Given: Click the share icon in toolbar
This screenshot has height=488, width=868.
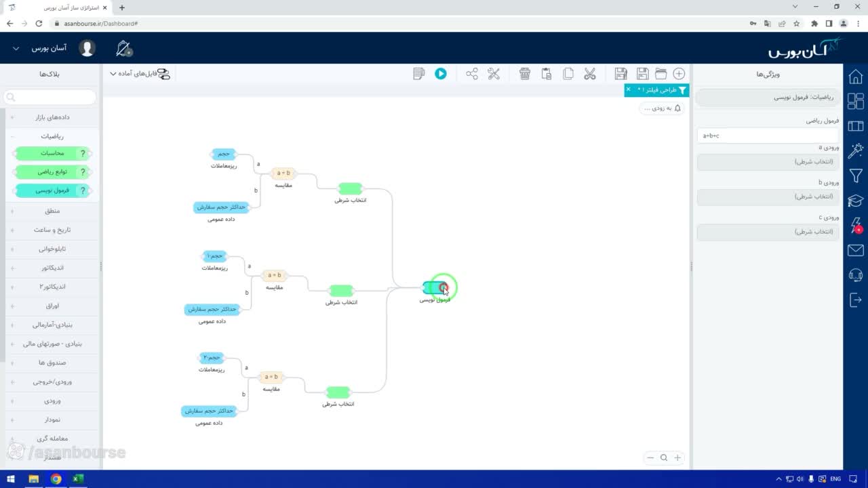Looking at the screenshot, I should (x=472, y=74).
